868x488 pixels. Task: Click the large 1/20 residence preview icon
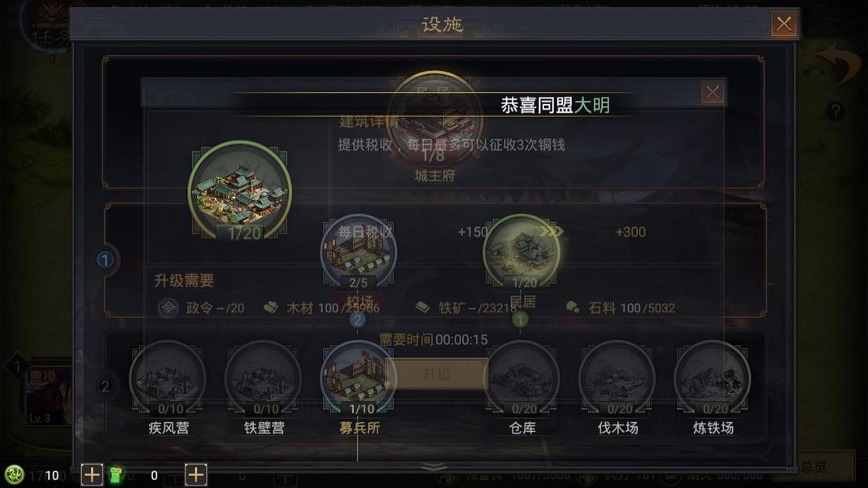coord(240,191)
